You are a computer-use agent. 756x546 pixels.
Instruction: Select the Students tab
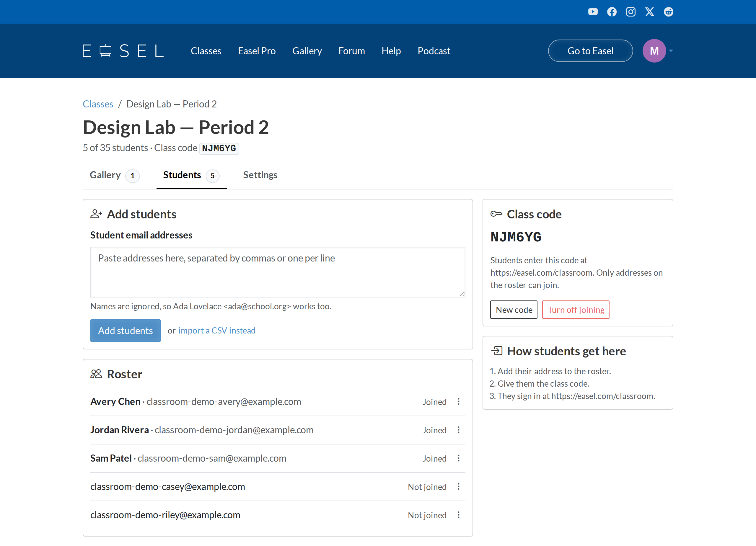(191, 175)
